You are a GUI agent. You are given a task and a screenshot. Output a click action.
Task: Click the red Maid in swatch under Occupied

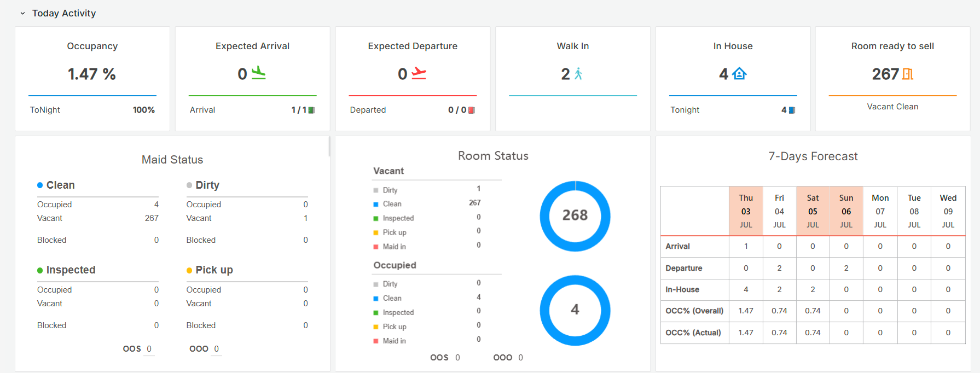pos(376,341)
